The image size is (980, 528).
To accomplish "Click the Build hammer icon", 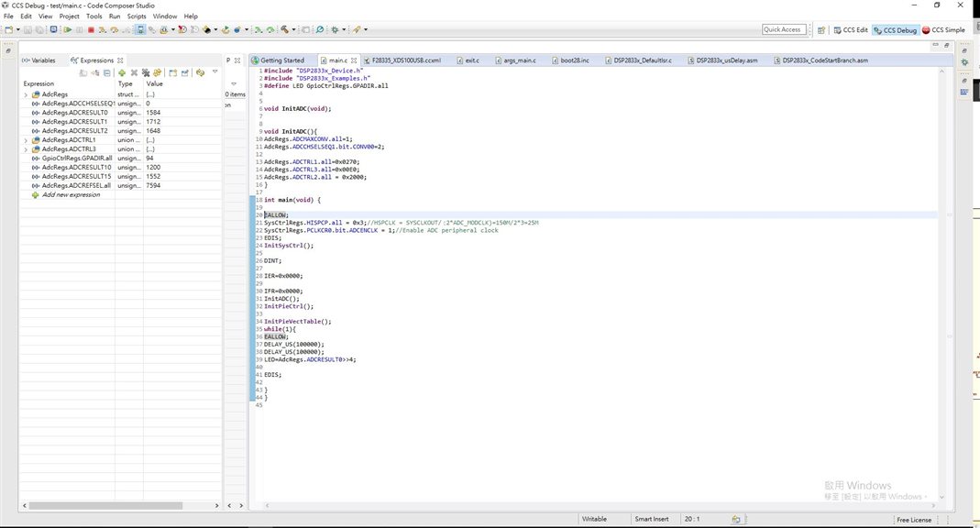I will click(284, 29).
